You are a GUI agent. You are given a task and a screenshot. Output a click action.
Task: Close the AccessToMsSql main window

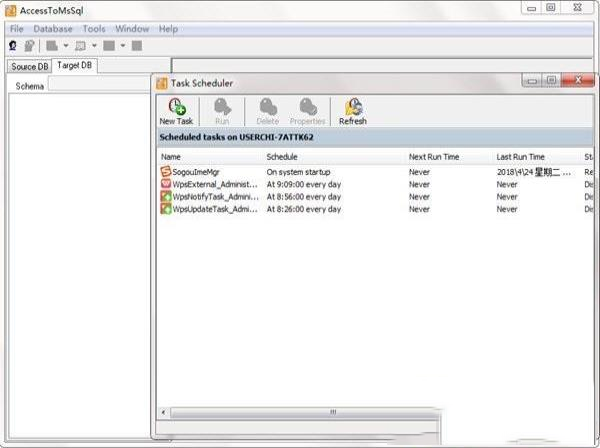[578, 7]
